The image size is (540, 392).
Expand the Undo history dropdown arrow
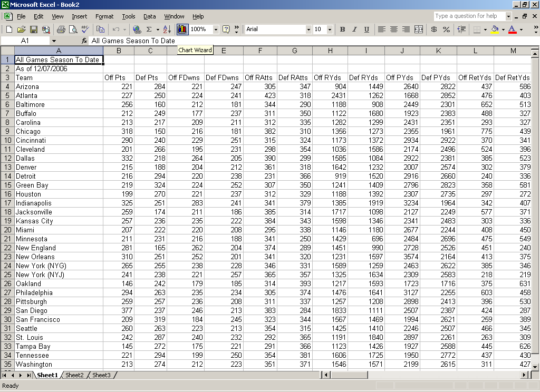pyautogui.click(x=124, y=30)
